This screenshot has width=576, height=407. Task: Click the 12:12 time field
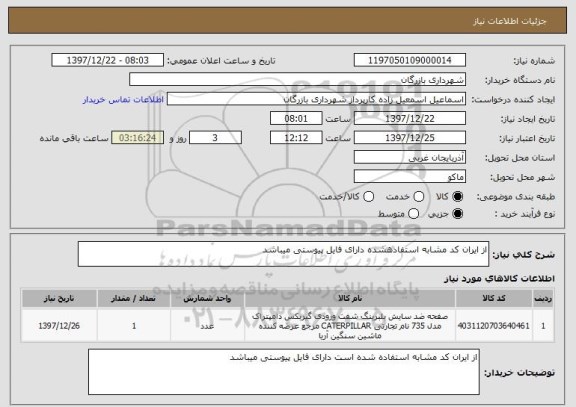(x=296, y=138)
